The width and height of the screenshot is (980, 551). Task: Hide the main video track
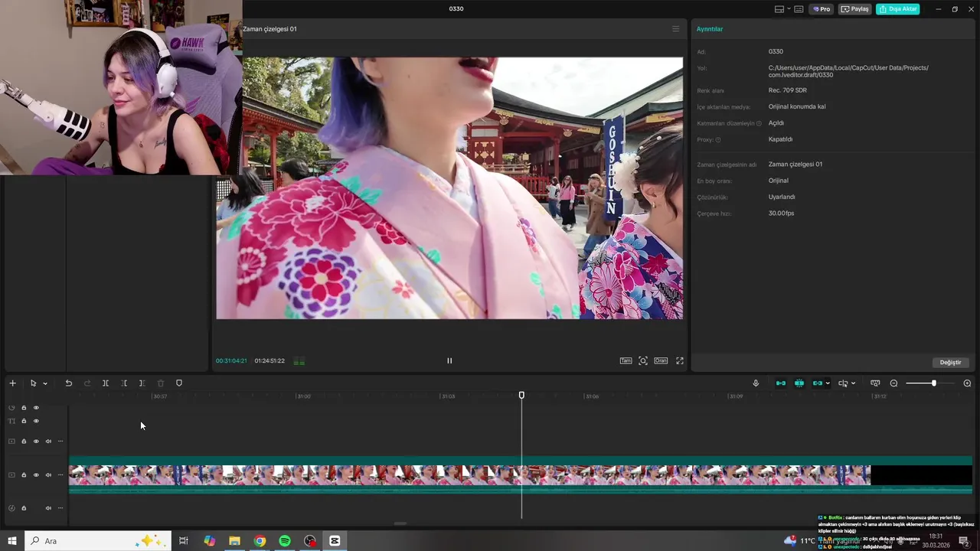(x=36, y=475)
